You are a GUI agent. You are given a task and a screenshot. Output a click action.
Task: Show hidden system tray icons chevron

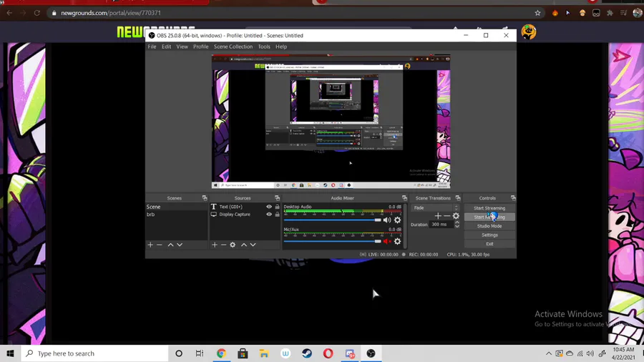[549, 353]
